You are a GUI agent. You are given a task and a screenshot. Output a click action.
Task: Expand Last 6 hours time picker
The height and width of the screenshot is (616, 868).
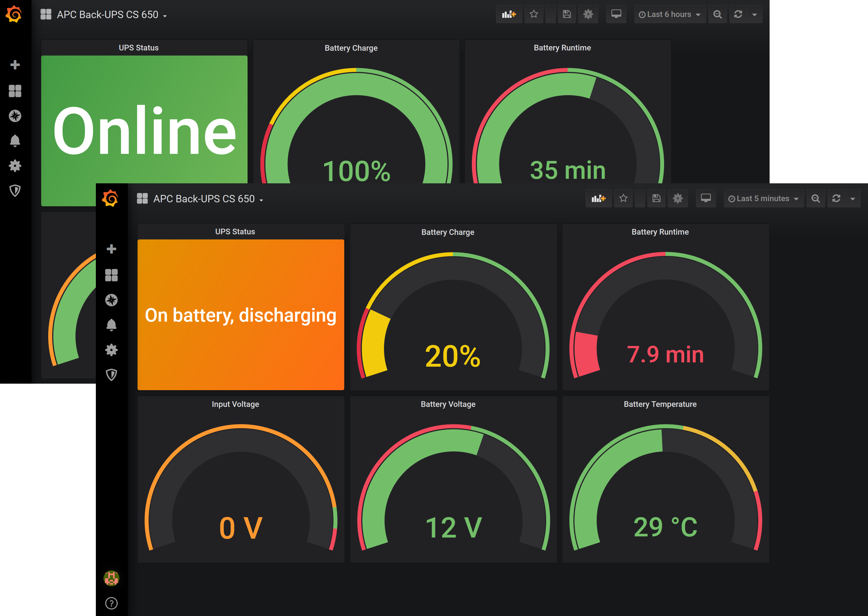(x=670, y=14)
